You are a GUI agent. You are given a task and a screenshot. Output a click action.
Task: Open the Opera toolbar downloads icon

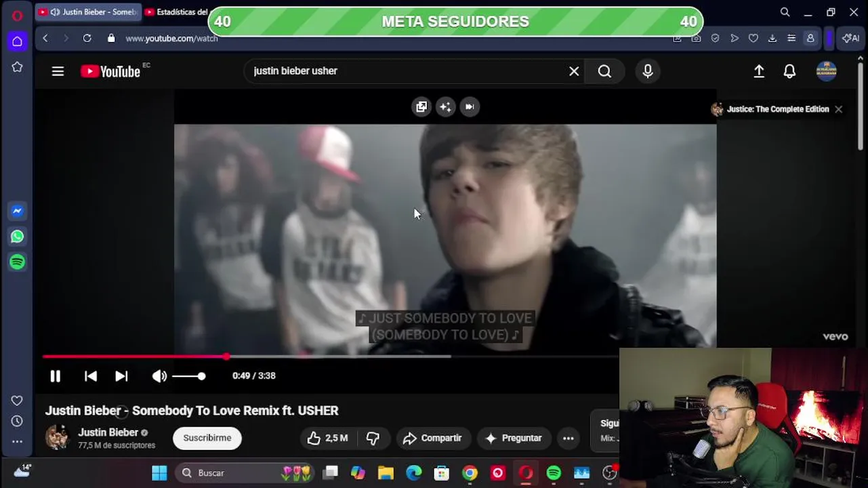772,39
